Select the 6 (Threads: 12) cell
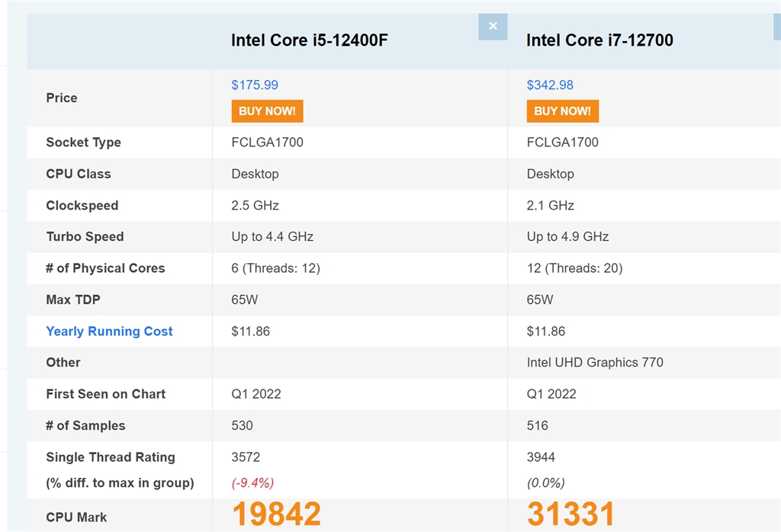The image size is (781, 532). 275,268
